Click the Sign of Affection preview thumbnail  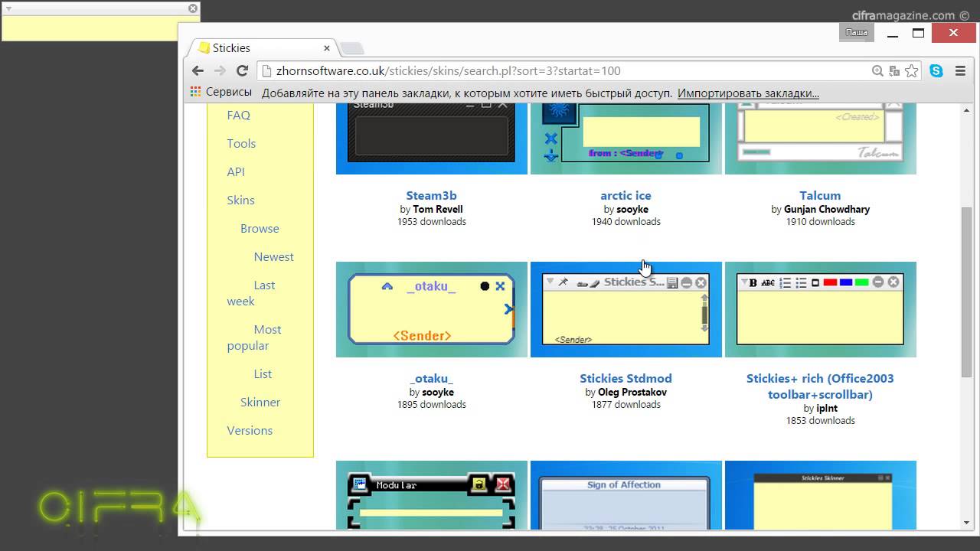626,495
